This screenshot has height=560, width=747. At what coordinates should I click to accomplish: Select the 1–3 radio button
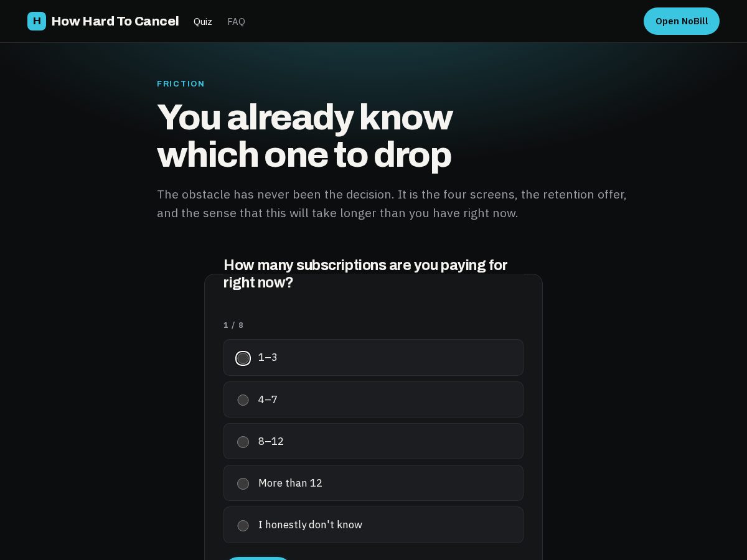[x=243, y=358]
